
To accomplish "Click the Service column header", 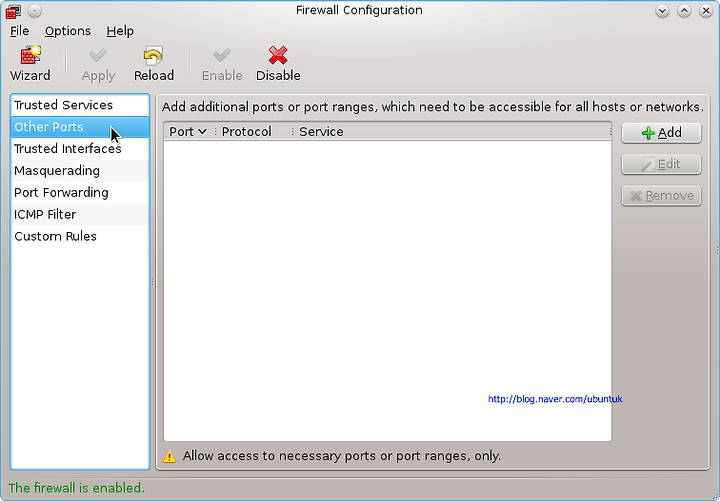I will click(x=452, y=132).
